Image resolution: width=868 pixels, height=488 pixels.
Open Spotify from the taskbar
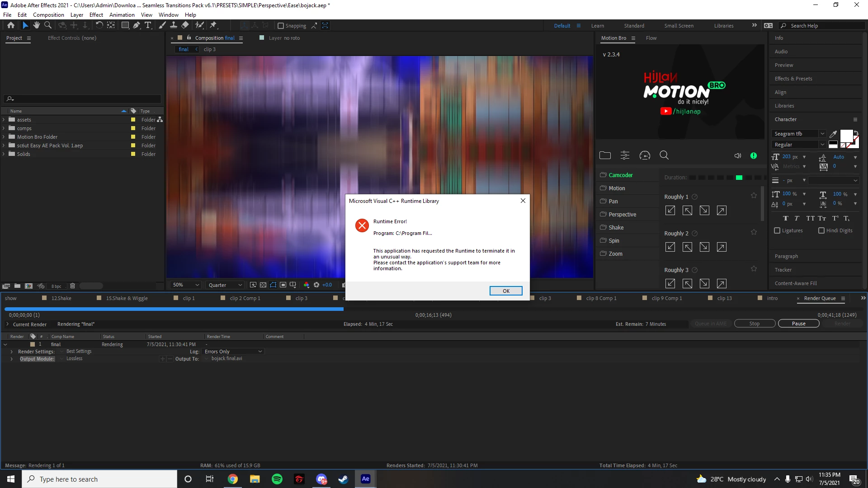point(277,479)
